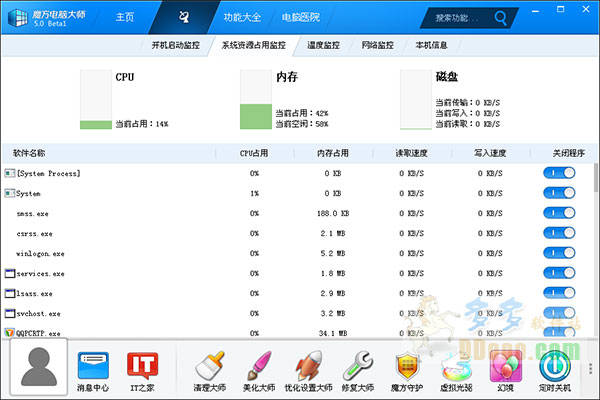
Task: Click the svchost.exe process icon
Action: [x=10, y=313]
